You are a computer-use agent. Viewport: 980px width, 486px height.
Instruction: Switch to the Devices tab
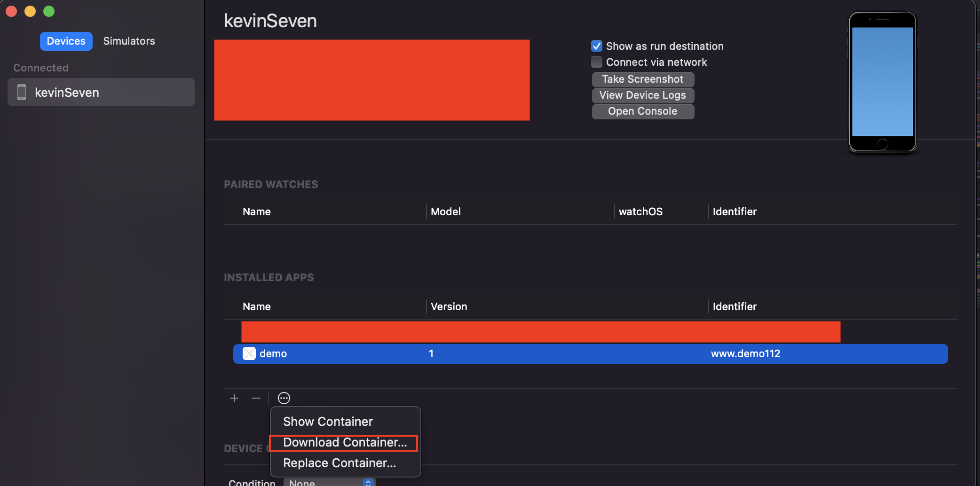pos(66,41)
